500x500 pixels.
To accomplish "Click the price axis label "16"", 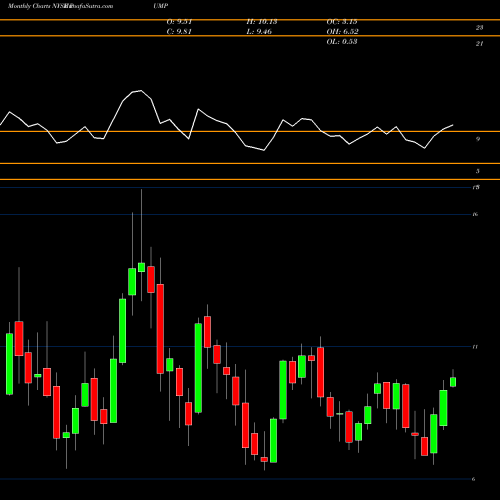I will tap(475, 214).
